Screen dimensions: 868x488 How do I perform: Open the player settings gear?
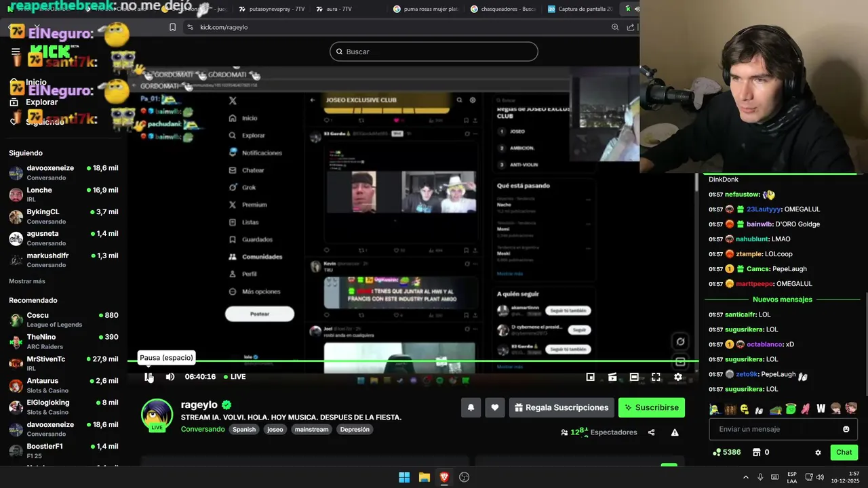point(677,377)
